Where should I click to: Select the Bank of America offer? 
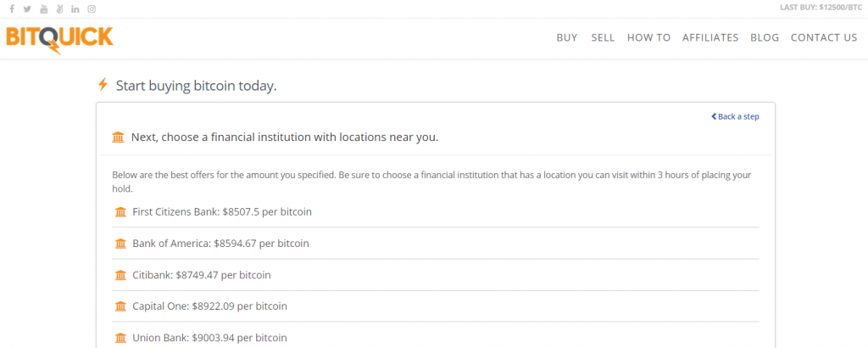click(x=436, y=244)
